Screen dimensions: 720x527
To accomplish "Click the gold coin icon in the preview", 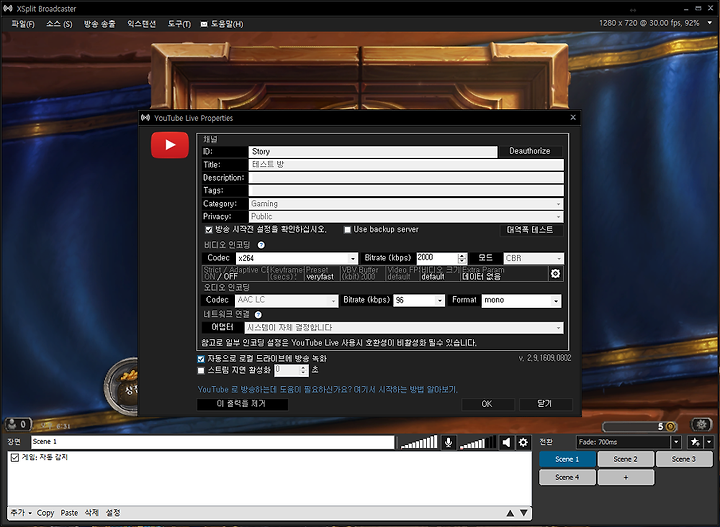I will [x=670, y=427].
